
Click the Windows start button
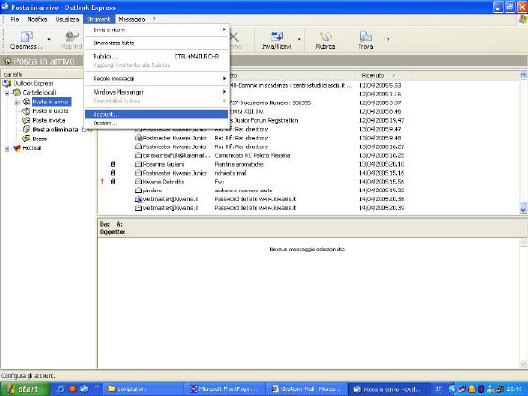[x=25, y=389]
